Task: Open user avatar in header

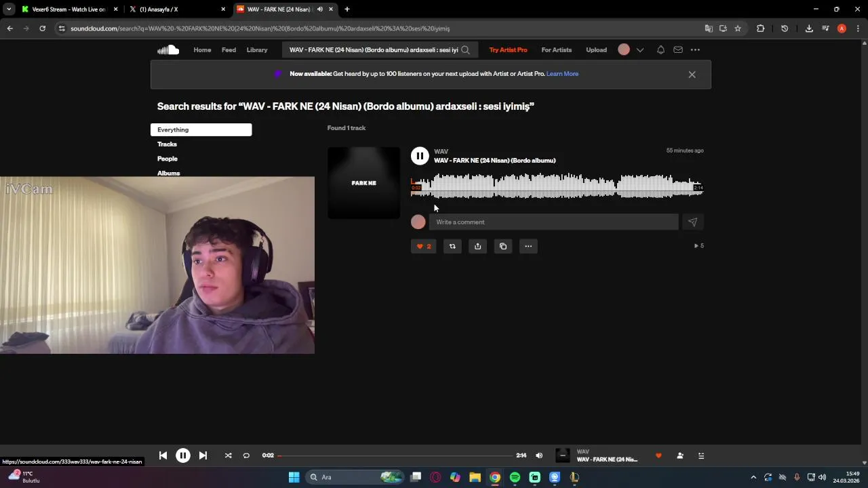Action: [624, 49]
